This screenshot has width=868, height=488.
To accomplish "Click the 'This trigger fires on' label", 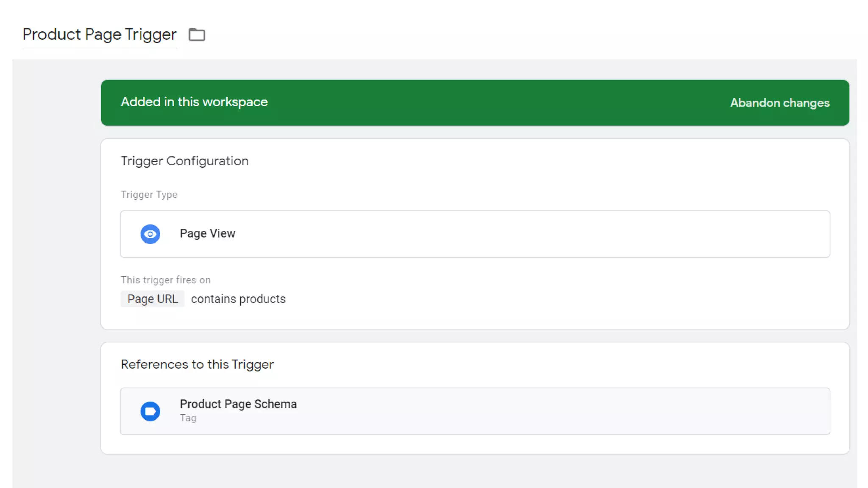I will coord(165,280).
